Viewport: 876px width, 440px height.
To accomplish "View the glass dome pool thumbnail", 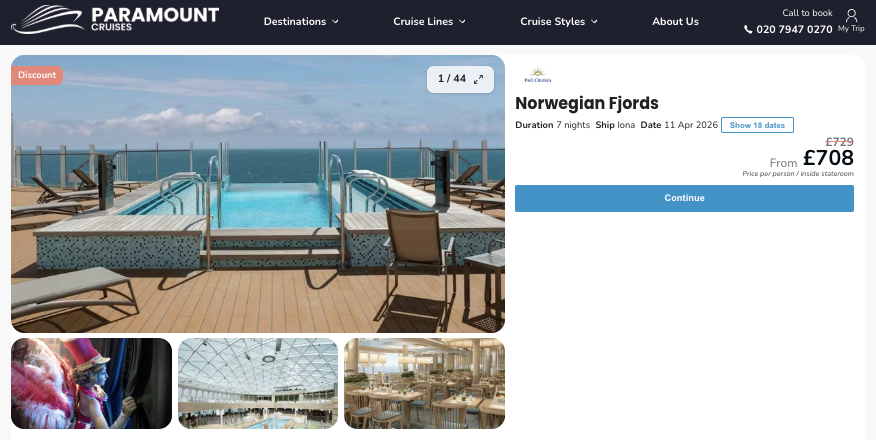I will [x=258, y=384].
